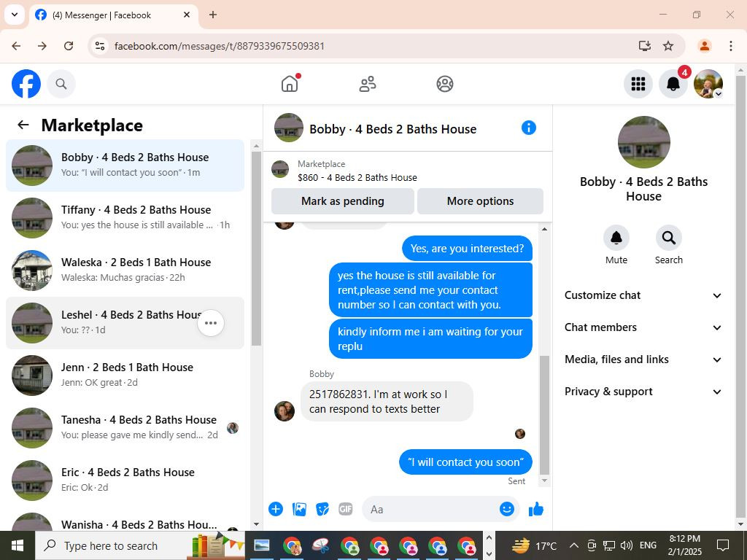747x560 pixels.
Task: Click the 8:12 PM clock in taskbar
Action: (684, 545)
